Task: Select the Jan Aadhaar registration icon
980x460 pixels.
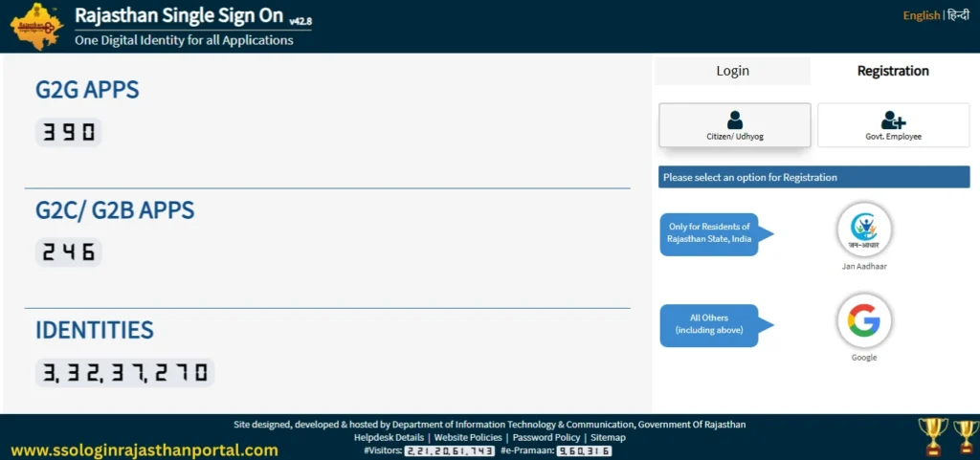Action: (x=864, y=230)
